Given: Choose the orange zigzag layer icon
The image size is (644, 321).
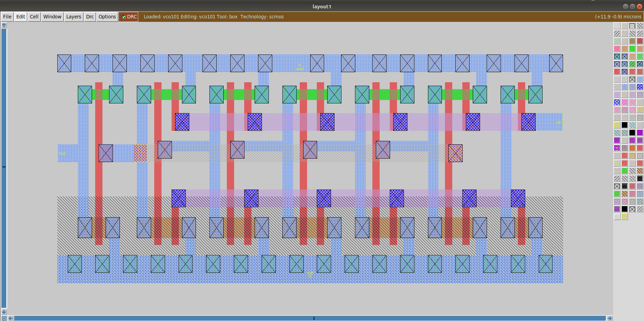Looking at the screenshot, I should [632, 148].
